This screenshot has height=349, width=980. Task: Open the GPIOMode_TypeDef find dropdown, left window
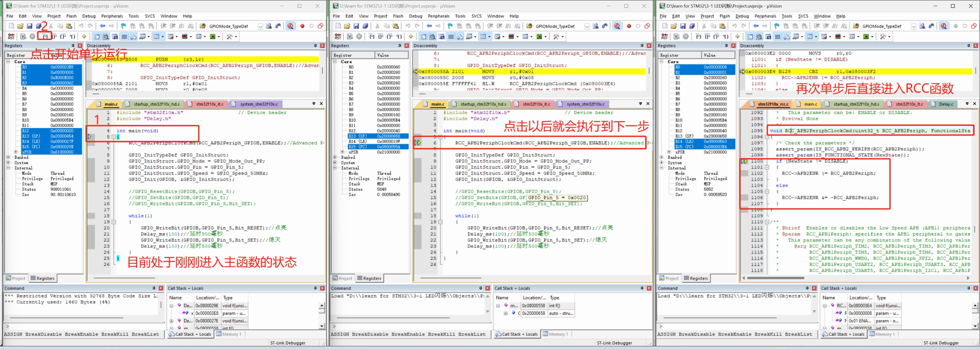tap(260, 26)
